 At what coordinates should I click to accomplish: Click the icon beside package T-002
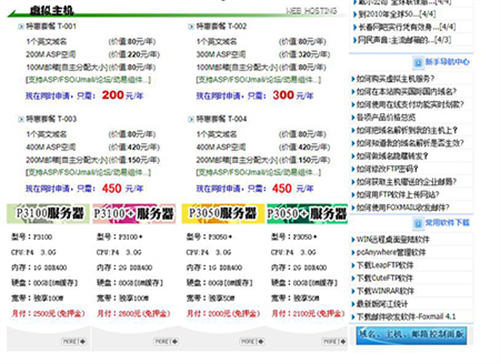[x=191, y=27]
